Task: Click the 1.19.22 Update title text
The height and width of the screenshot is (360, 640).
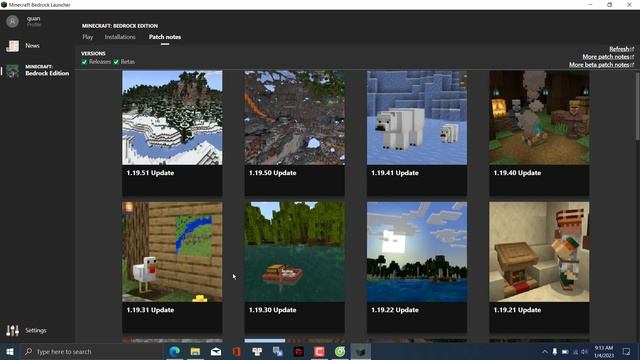Action: pyautogui.click(x=395, y=310)
